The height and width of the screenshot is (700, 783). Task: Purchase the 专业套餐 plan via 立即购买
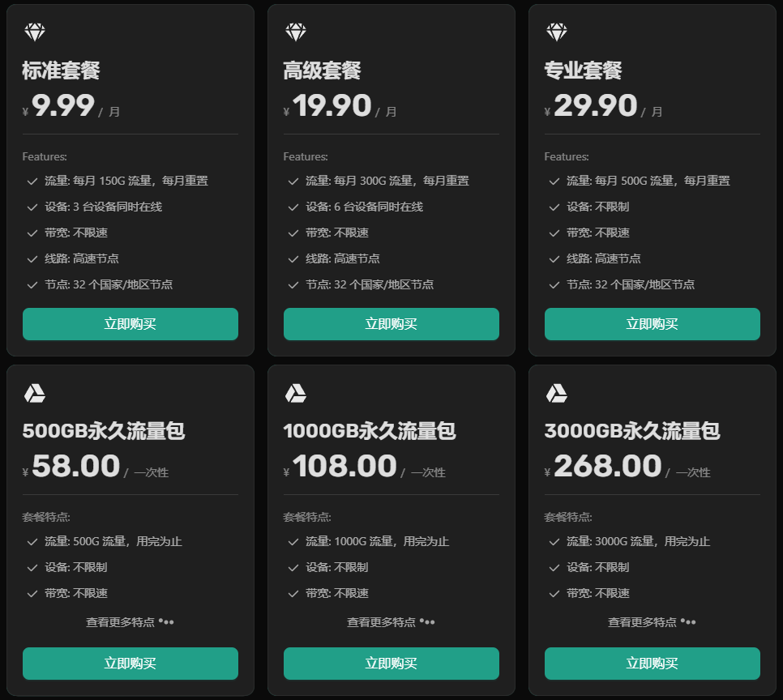click(652, 324)
